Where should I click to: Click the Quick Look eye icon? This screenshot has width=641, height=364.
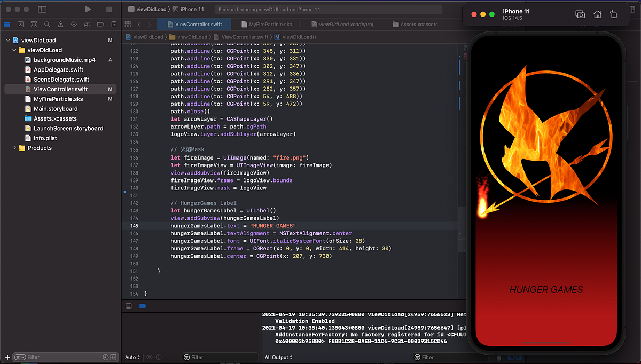tap(150, 357)
